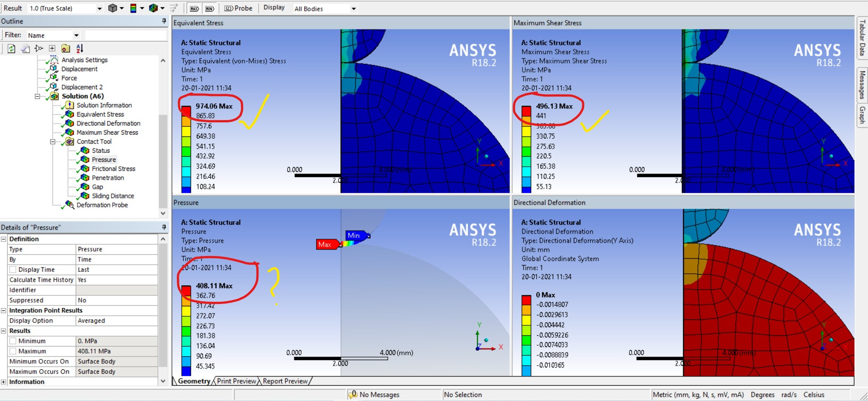Click the contour bands color icon
The width and height of the screenshot is (868, 401).
coord(133,8)
